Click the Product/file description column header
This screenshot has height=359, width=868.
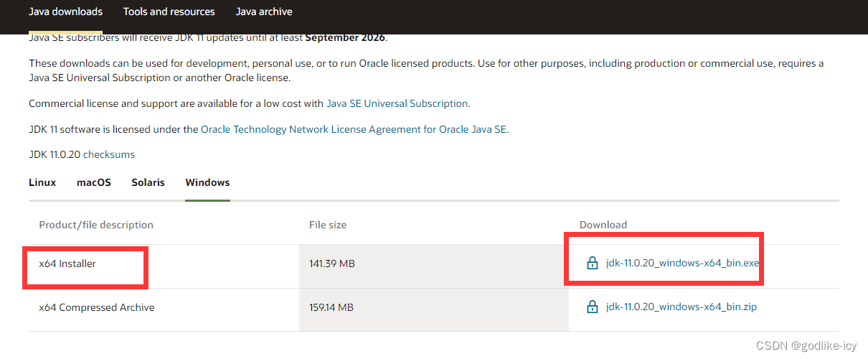point(96,225)
